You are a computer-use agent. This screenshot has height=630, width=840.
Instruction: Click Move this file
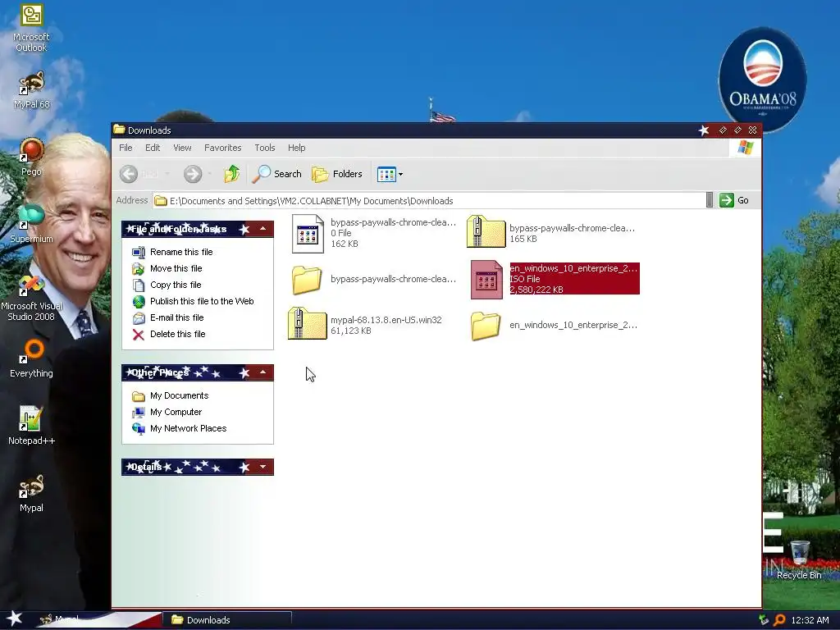tap(176, 268)
